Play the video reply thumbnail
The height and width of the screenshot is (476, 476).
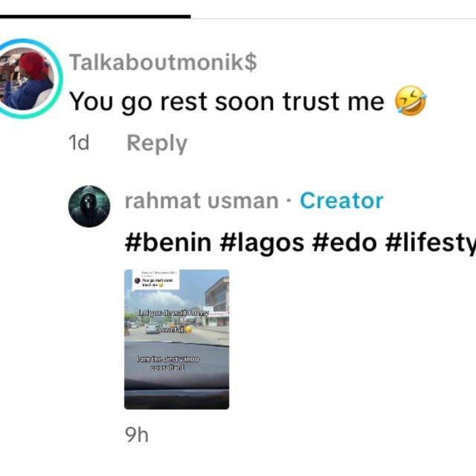click(x=177, y=339)
